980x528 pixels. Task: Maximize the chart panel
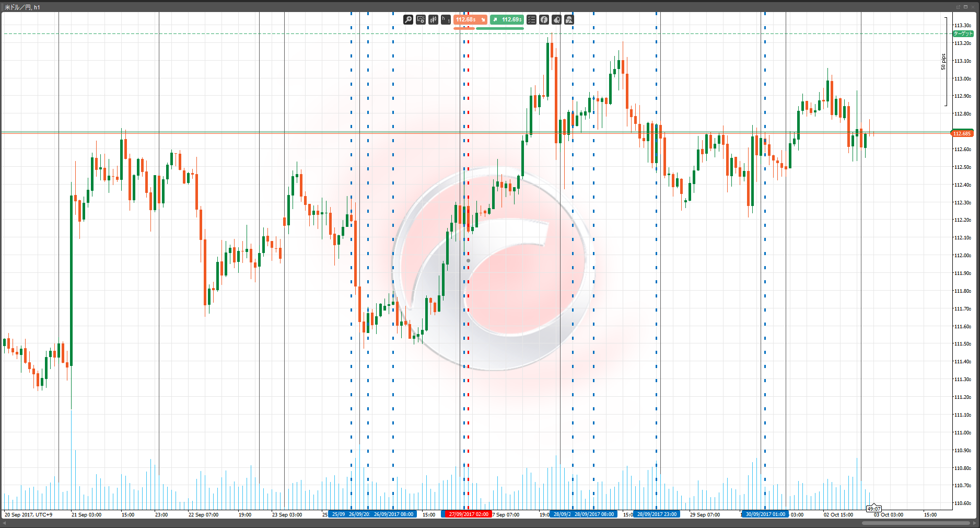click(965, 7)
